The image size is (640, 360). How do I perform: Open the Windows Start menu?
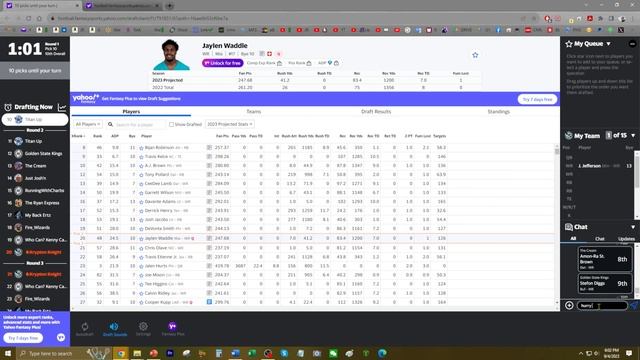(x=8, y=353)
